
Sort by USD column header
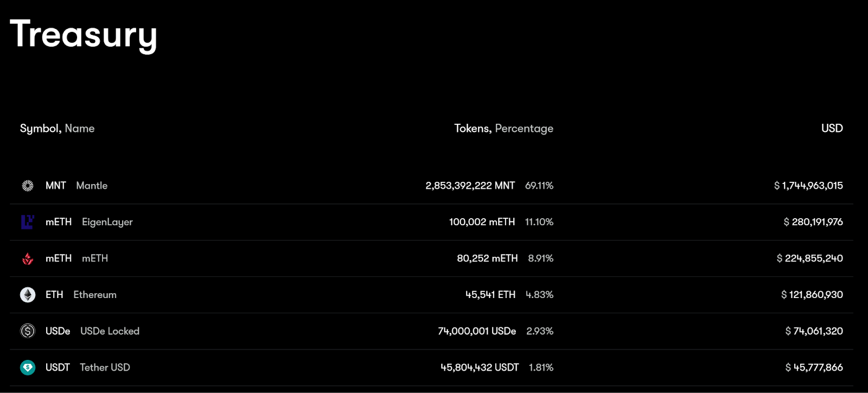(832, 129)
